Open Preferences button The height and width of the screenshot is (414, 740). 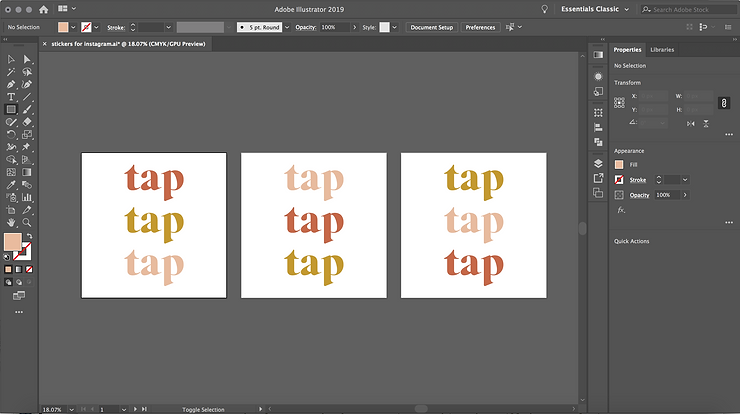point(480,27)
